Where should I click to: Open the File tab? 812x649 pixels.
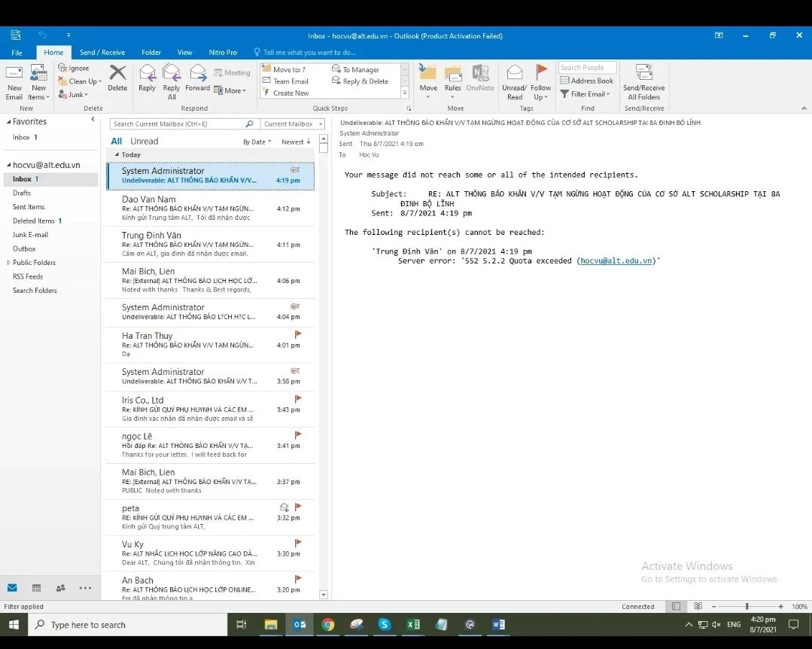(x=17, y=52)
